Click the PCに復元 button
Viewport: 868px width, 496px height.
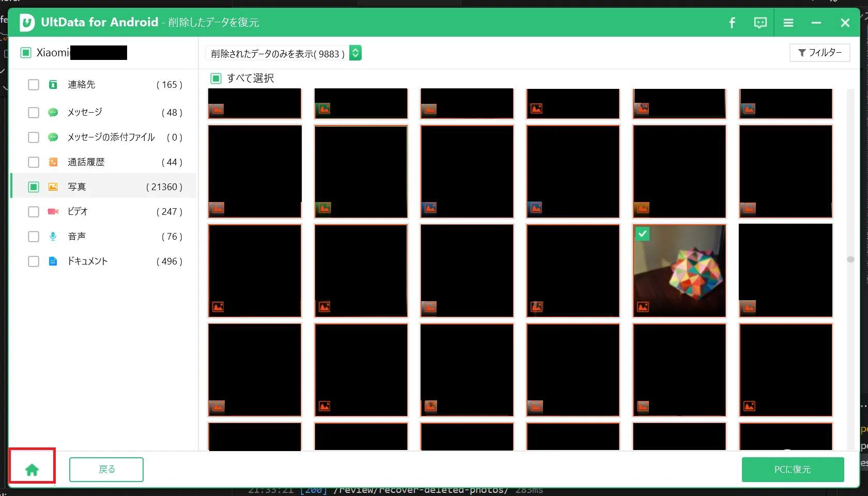click(x=793, y=469)
